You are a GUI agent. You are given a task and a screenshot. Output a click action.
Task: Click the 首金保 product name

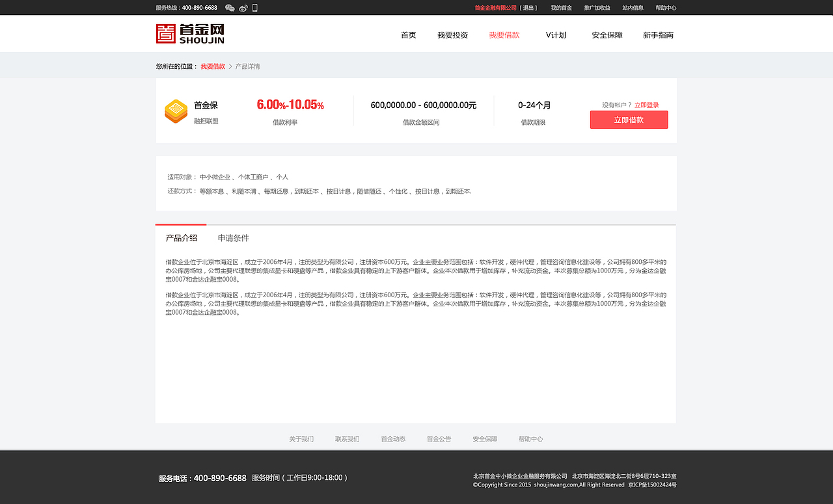206,105
